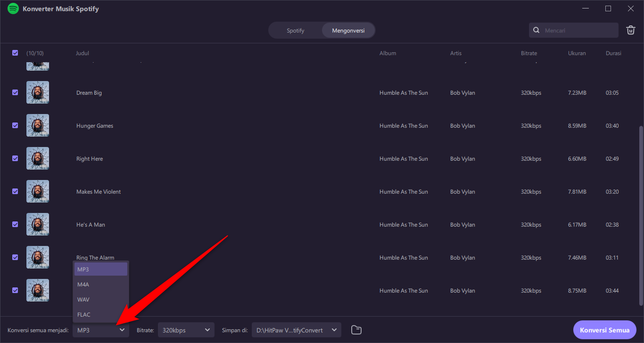Click the 03:20 duration value
The width and height of the screenshot is (644, 343).
612,192
